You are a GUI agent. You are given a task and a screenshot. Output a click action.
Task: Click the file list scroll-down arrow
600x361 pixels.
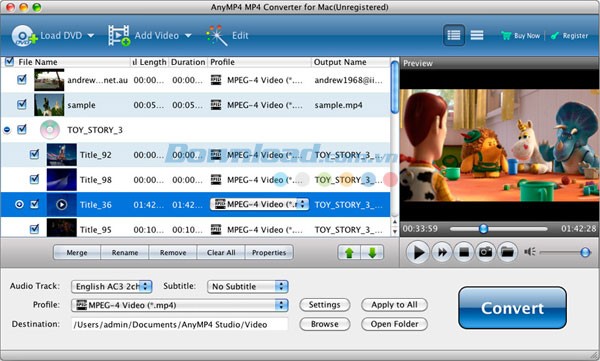[x=395, y=232]
